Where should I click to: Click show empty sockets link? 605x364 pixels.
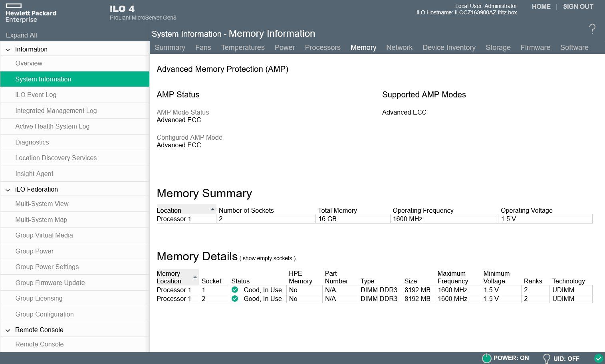[x=268, y=258]
